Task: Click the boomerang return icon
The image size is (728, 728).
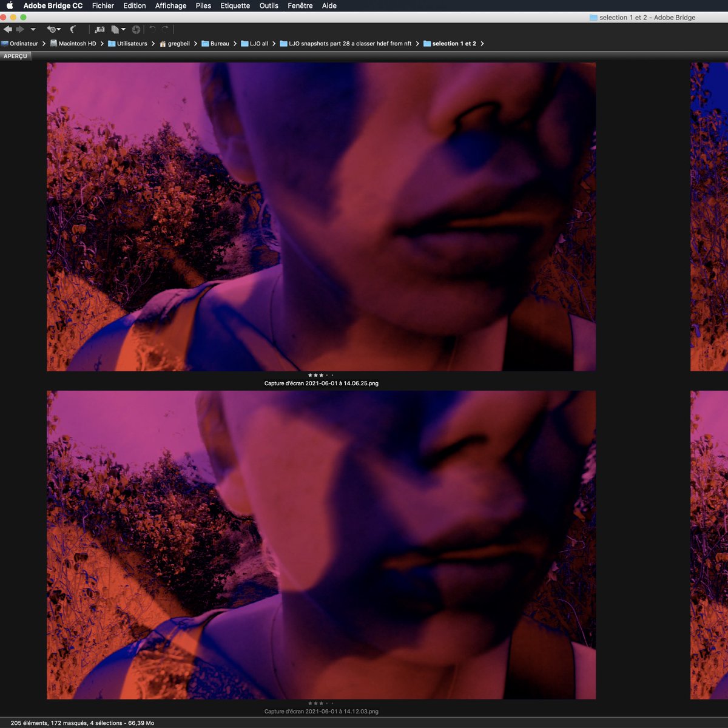Action: click(x=73, y=29)
